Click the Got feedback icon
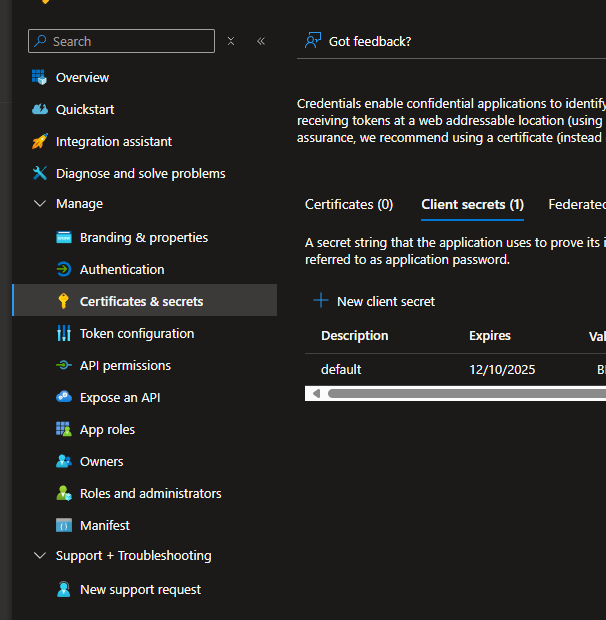 click(x=313, y=41)
